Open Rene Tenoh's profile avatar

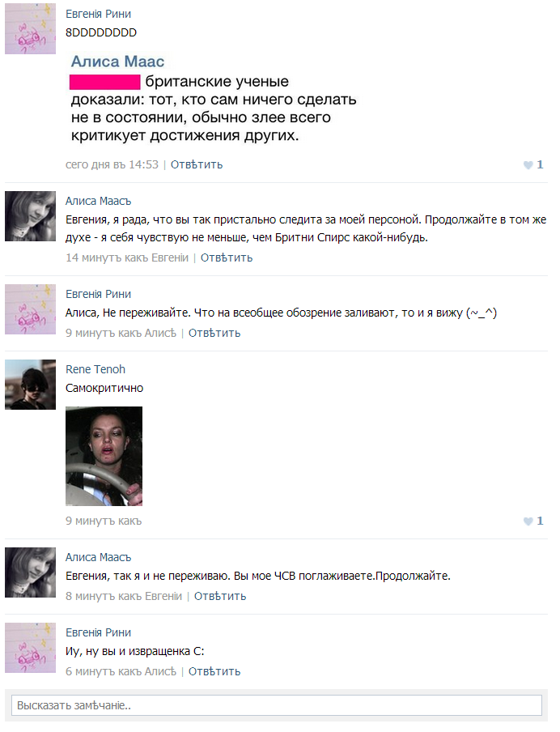pos(30,385)
